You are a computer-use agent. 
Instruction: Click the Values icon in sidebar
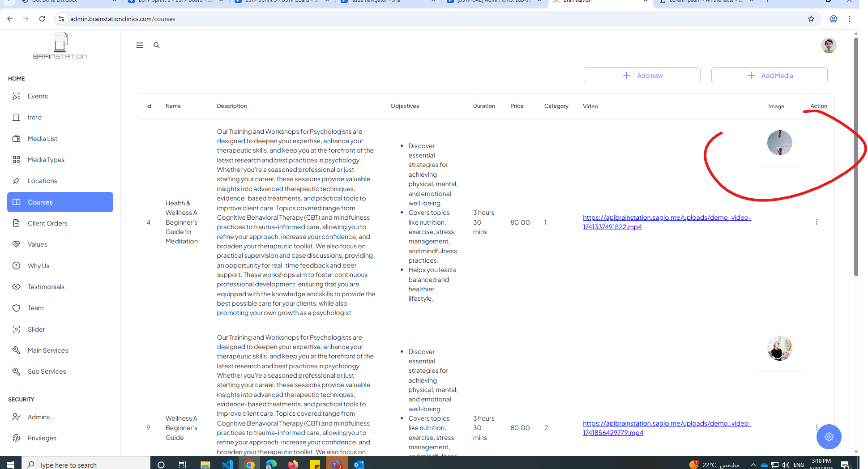point(17,244)
